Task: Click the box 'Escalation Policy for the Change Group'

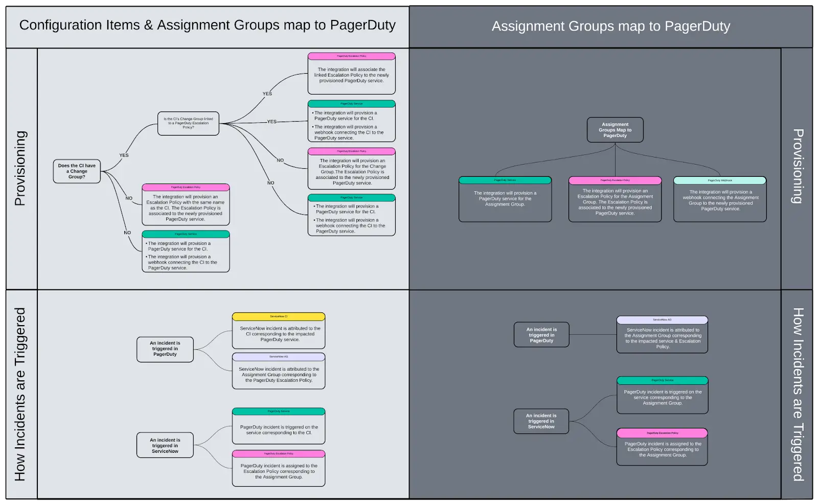Action: [351, 169]
